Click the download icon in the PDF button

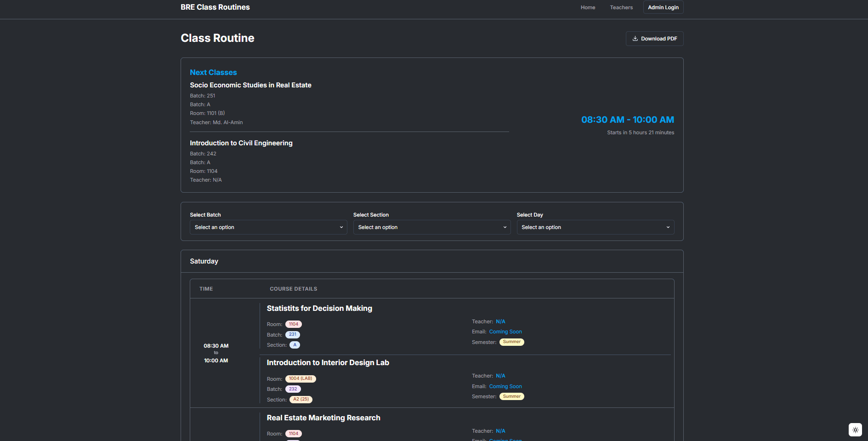click(635, 39)
